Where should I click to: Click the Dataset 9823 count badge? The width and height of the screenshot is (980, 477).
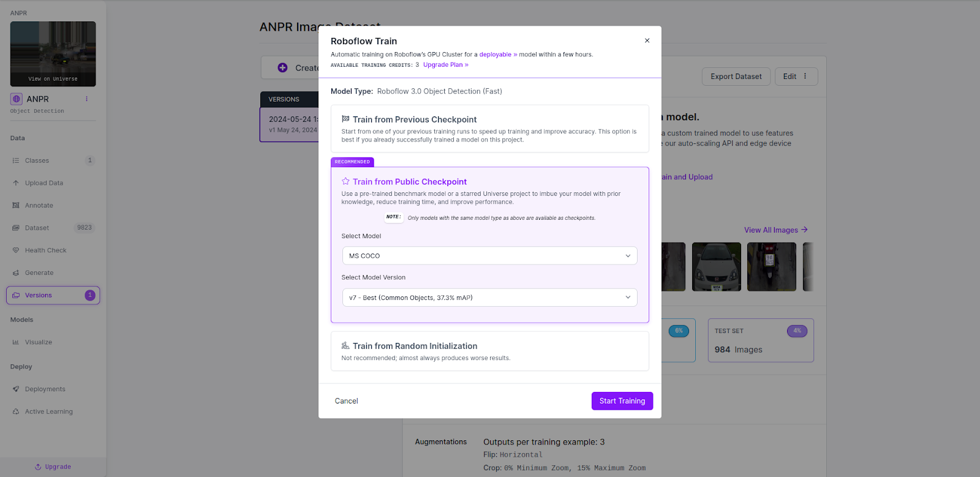[85, 228]
